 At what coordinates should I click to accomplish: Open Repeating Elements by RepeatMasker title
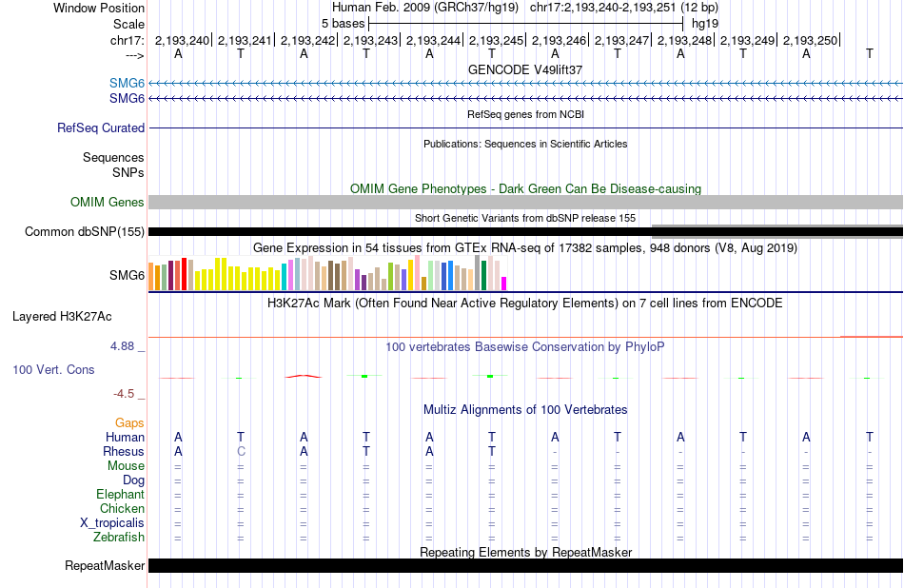point(525,552)
